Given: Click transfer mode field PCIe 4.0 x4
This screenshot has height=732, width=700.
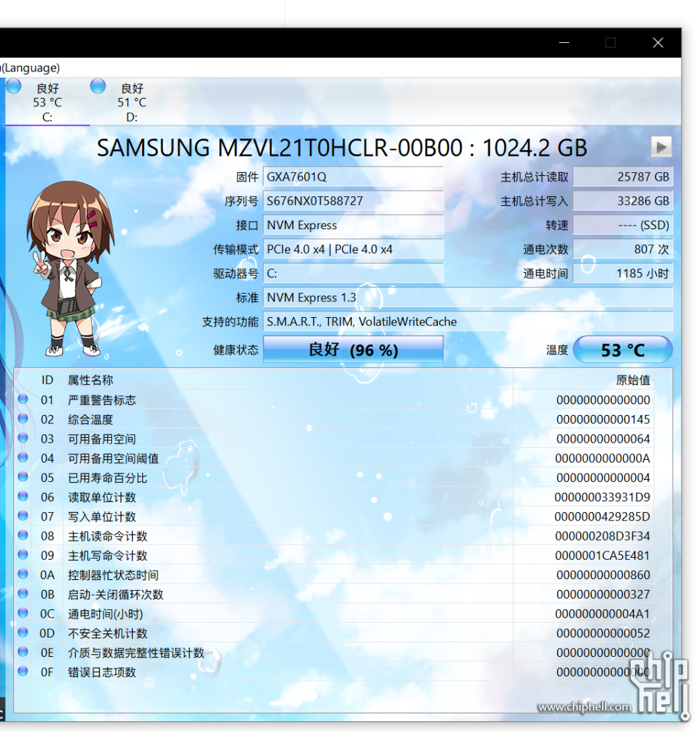Looking at the screenshot, I should pos(353,250).
